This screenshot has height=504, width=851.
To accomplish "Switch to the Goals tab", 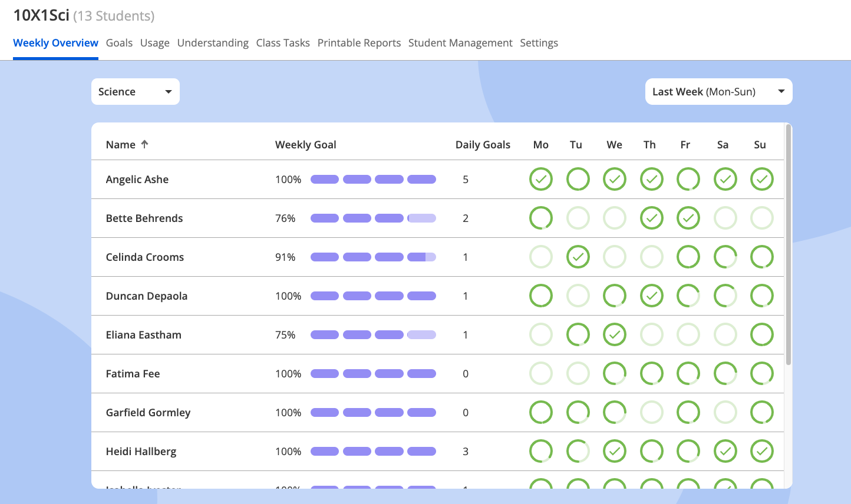I will click(119, 43).
